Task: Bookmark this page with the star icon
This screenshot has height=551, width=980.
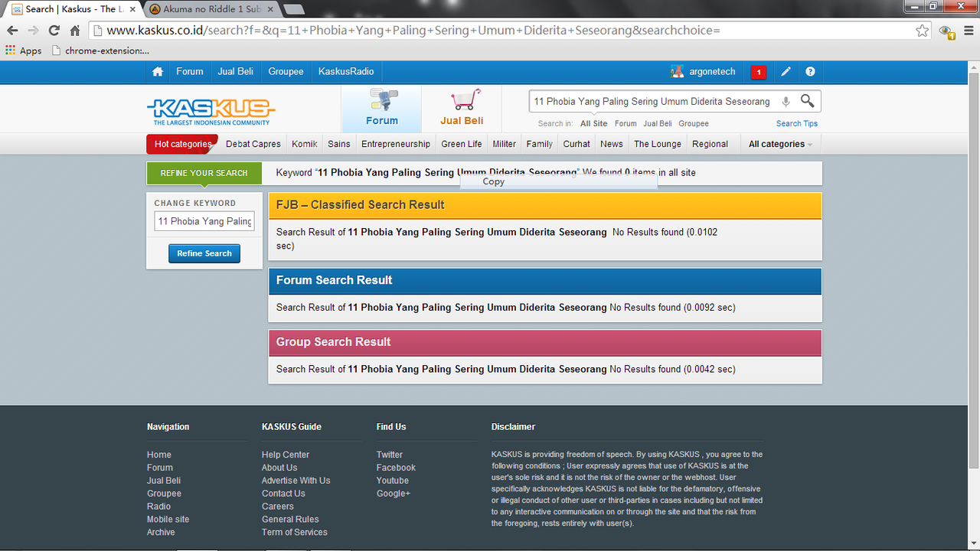Action: point(923,31)
